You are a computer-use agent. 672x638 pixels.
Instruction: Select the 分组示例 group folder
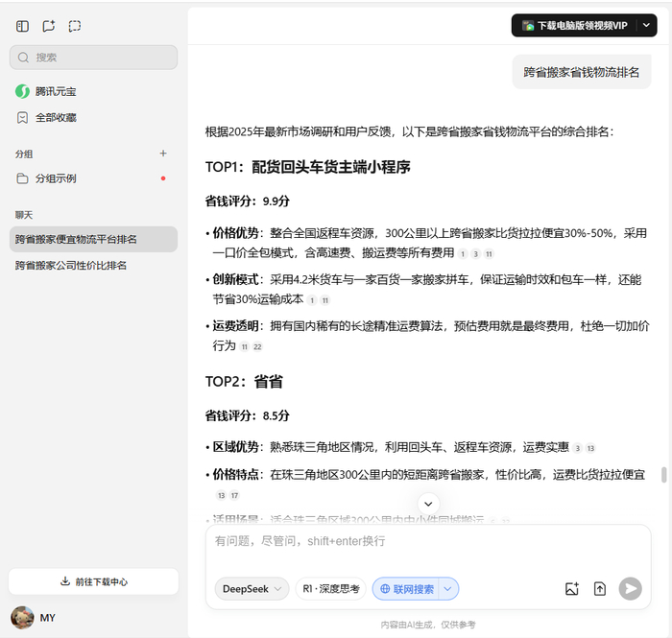56,178
